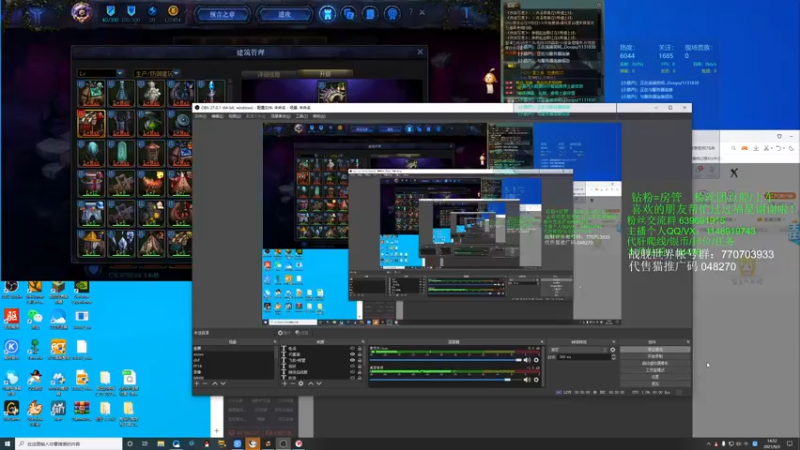Click third button in OBS Controls panel
Viewport: 800px width, 450px height.
[x=655, y=363]
